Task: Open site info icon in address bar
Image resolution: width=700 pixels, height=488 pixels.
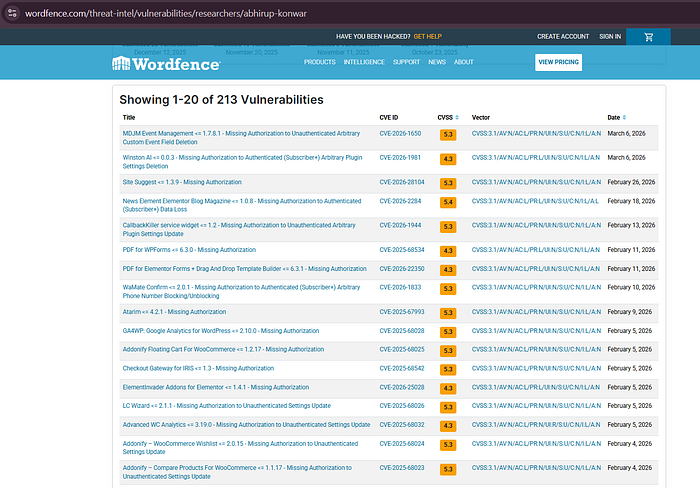Action: [12, 13]
